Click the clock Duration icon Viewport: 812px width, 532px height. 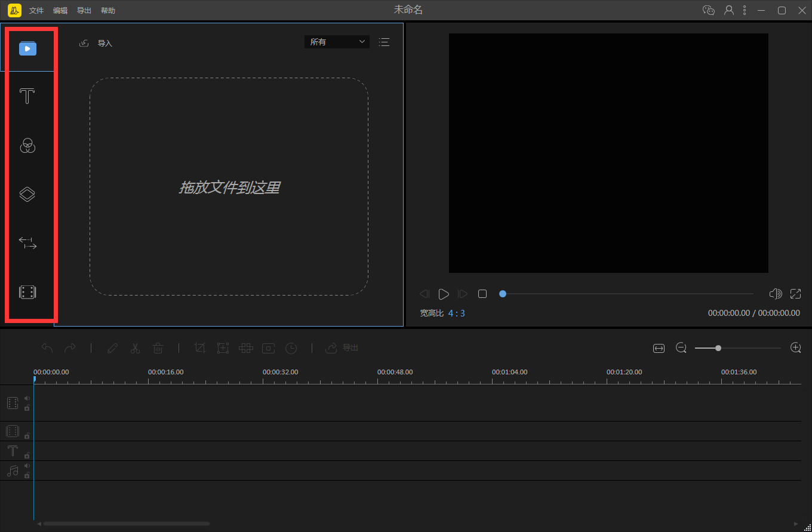tap(291, 348)
